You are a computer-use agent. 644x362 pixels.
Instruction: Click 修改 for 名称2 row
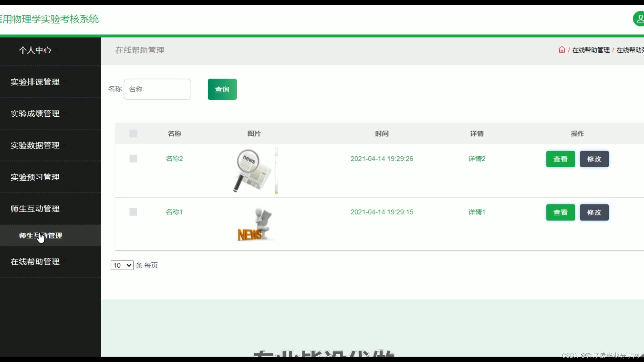[x=594, y=159]
